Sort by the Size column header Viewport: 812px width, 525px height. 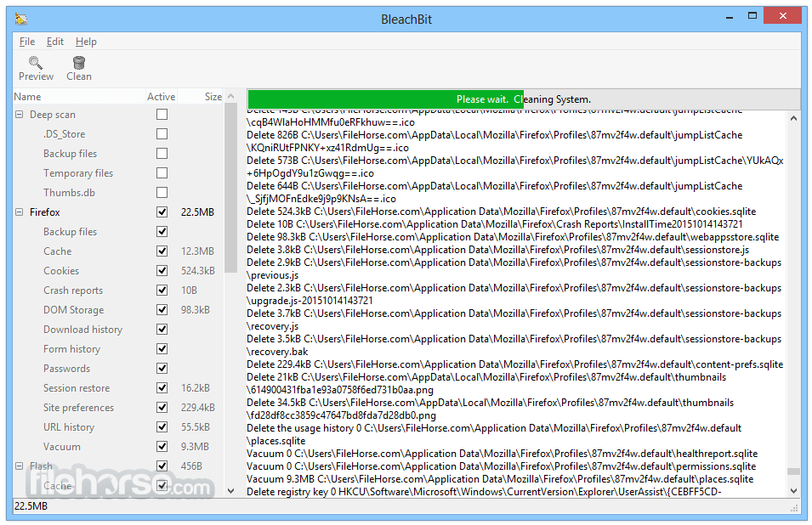point(201,97)
